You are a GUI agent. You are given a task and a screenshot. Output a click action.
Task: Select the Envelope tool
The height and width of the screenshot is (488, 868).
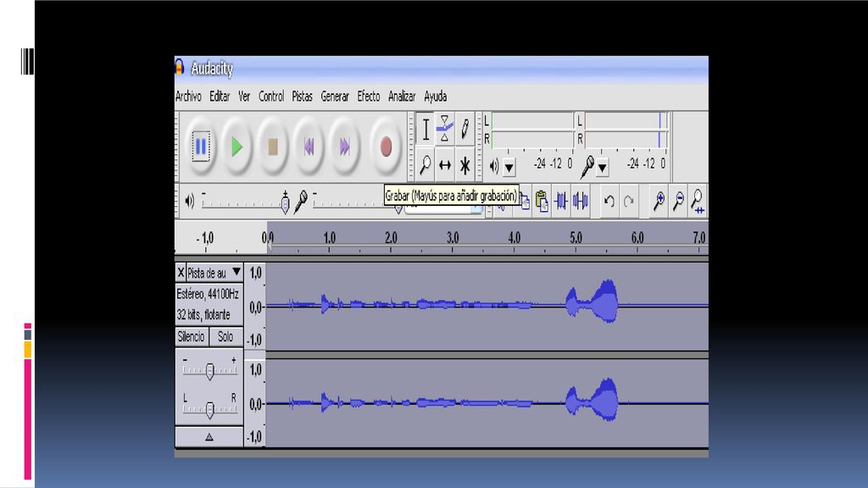(444, 130)
